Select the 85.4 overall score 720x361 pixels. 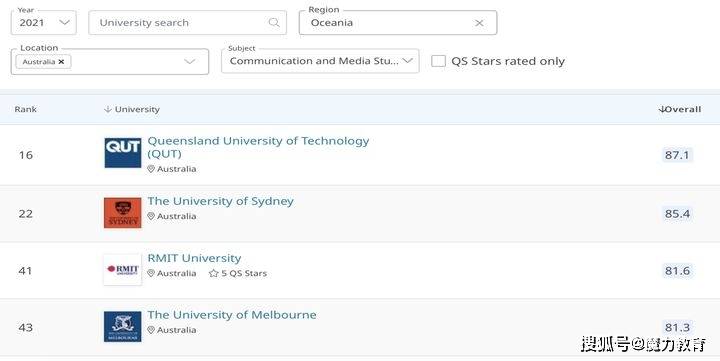[x=677, y=214]
